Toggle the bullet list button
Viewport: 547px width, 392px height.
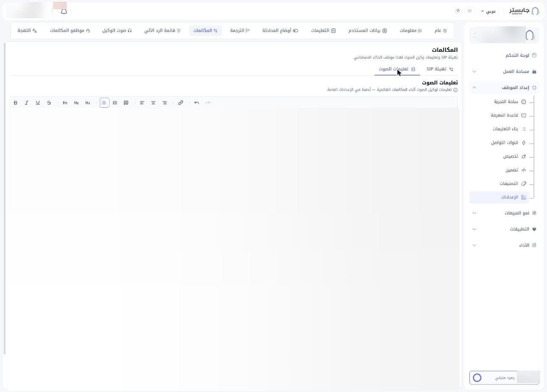(104, 103)
